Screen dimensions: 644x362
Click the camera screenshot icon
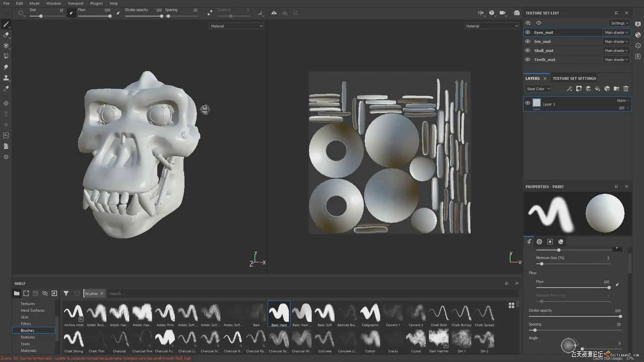pos(517,13)
